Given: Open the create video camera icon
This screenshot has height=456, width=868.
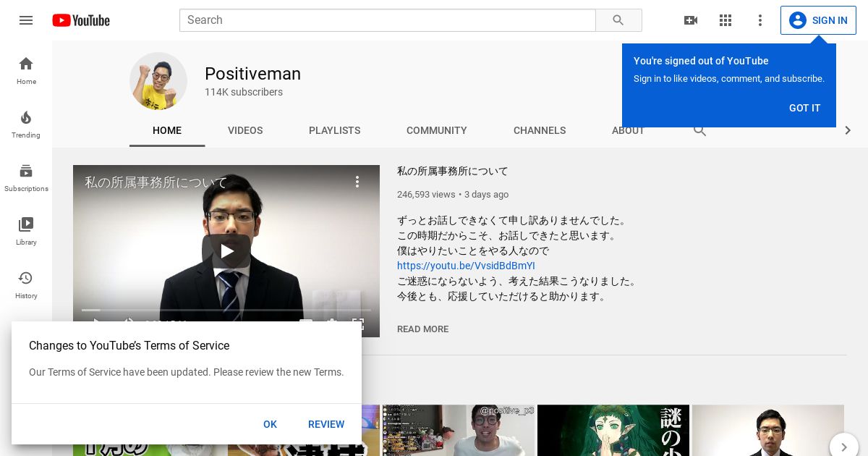Looking at the screenshot, I should [691, 20].
